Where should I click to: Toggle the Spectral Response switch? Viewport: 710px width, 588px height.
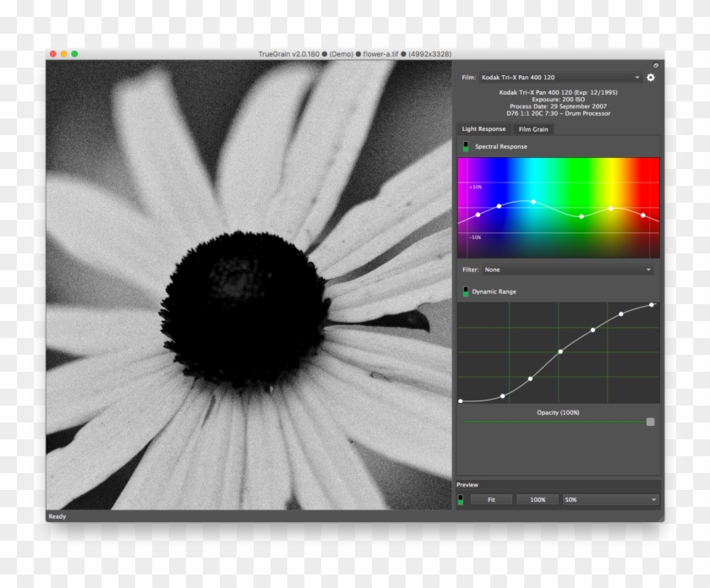pyautogui.click(x=465, y=147)
